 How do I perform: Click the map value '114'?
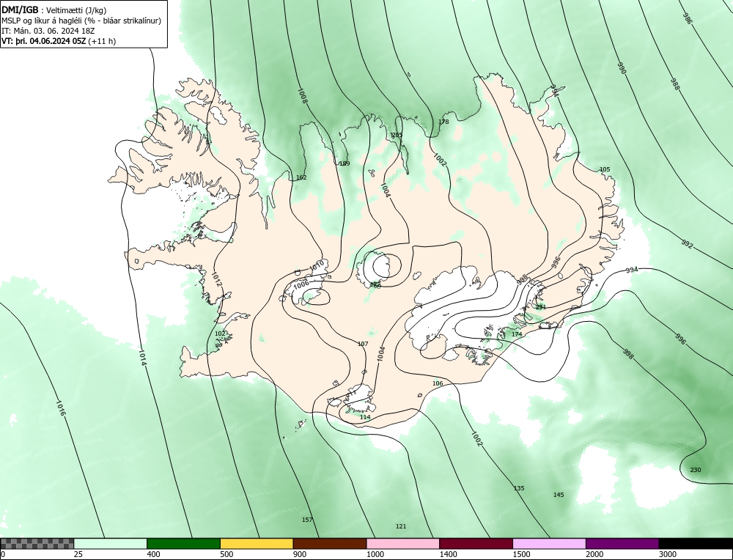(x=365, y=417)
